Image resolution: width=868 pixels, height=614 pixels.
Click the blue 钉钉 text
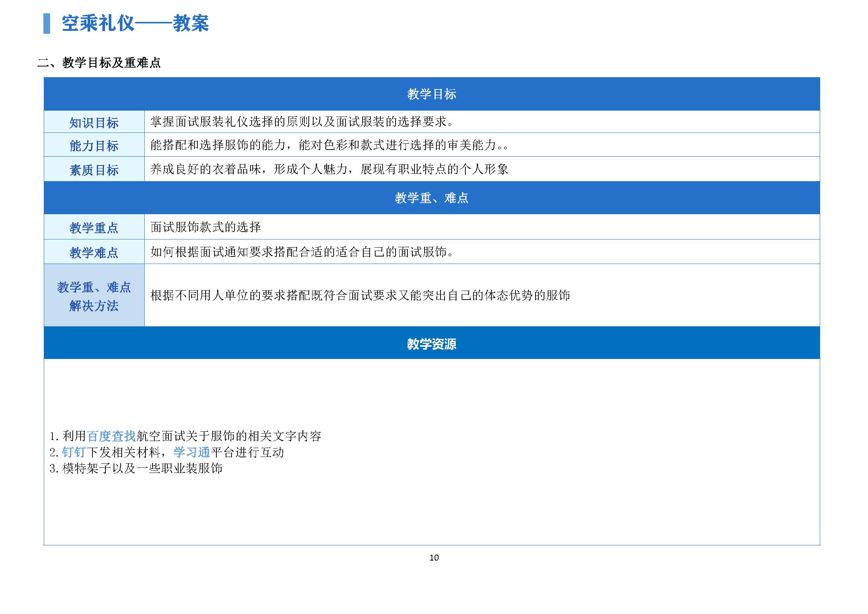74,452
